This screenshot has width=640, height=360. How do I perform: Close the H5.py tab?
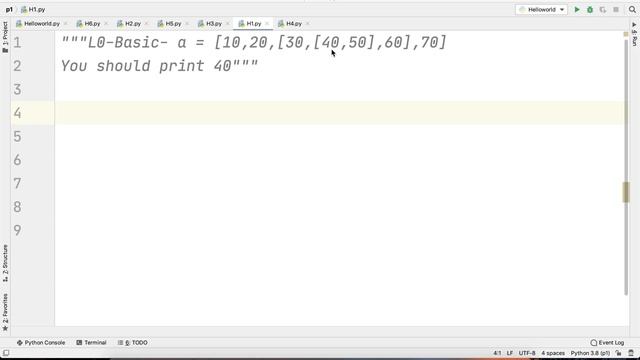click(187, 24)
